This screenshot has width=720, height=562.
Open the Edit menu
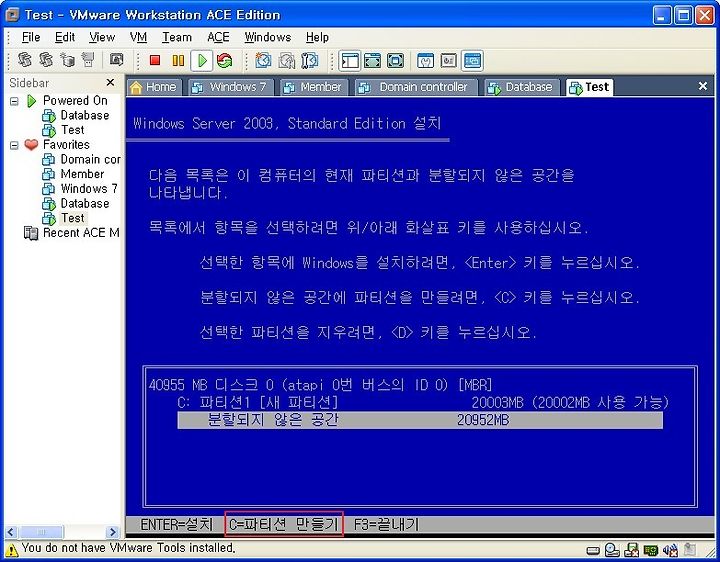click(x=65, y=37)
